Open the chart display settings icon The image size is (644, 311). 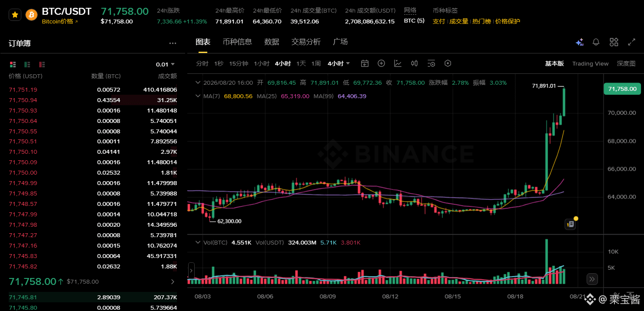click(431, 63)
